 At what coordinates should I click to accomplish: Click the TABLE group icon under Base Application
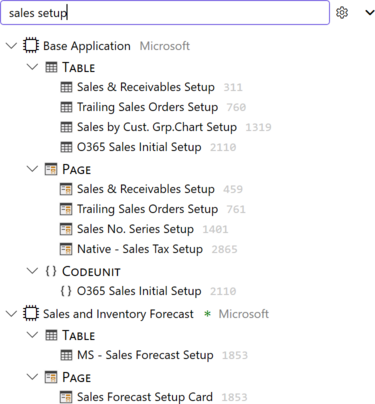point(51,67)
